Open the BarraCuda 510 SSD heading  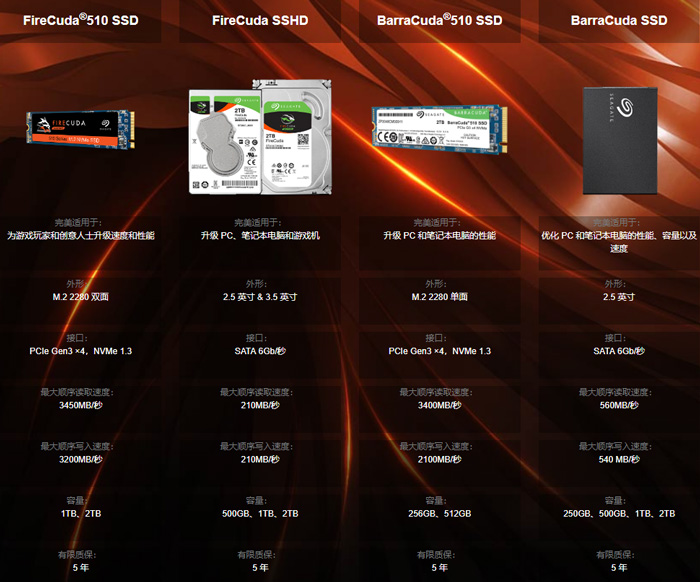click(439, 20)
